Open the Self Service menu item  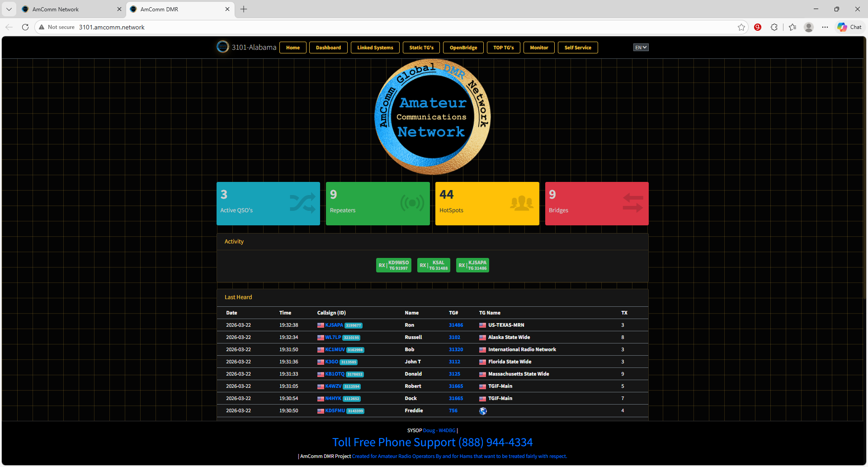(x=577, y=48)
